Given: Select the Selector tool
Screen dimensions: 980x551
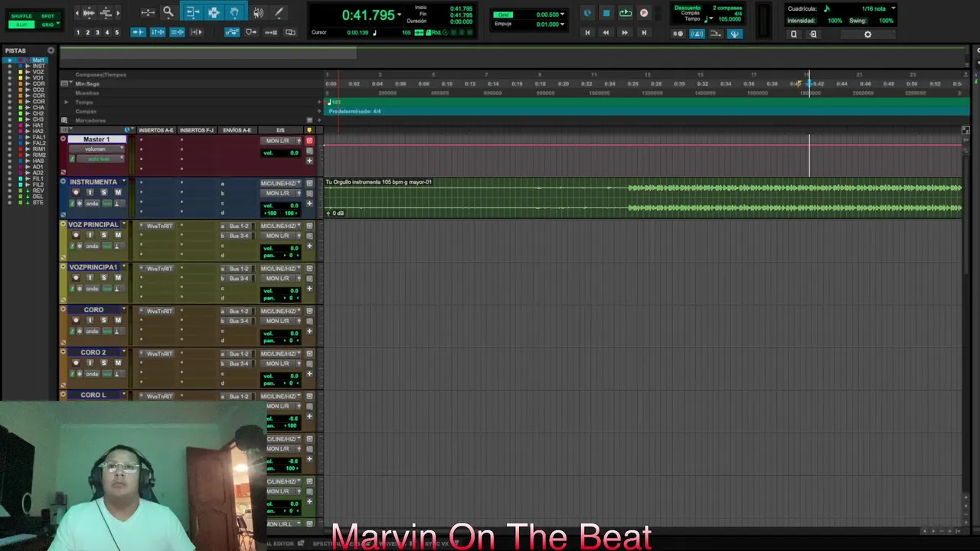Looking at the screenshot, I should point(214,12).
